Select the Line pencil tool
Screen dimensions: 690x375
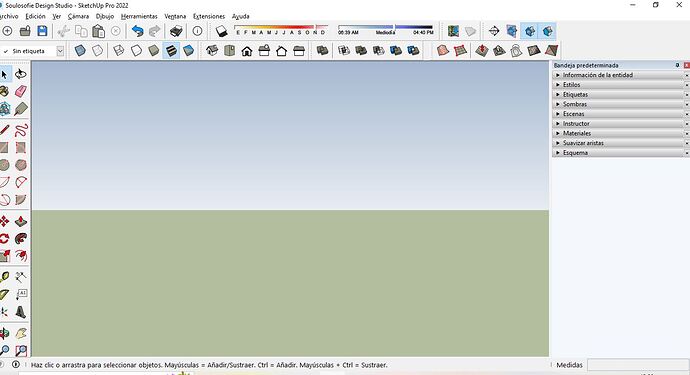(4, 130)
